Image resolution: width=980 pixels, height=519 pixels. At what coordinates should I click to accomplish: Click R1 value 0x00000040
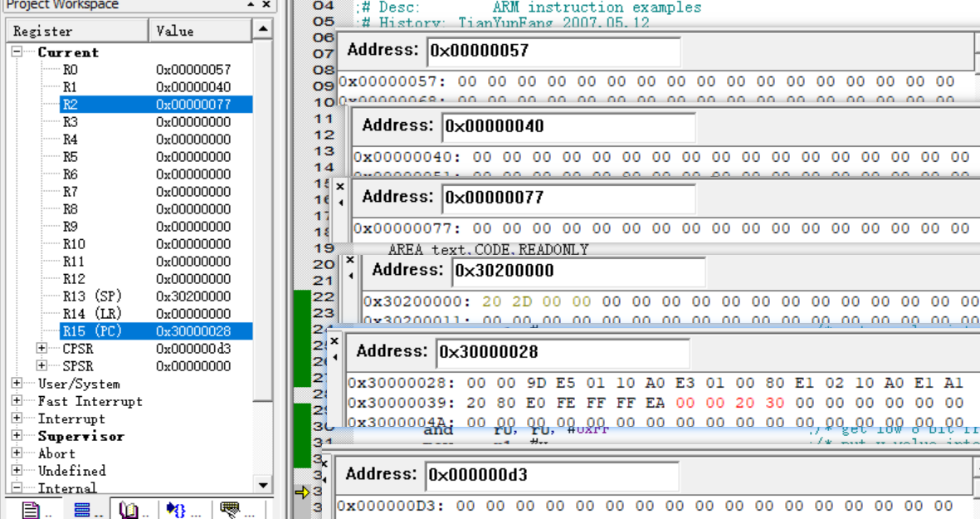pos(193,87)
